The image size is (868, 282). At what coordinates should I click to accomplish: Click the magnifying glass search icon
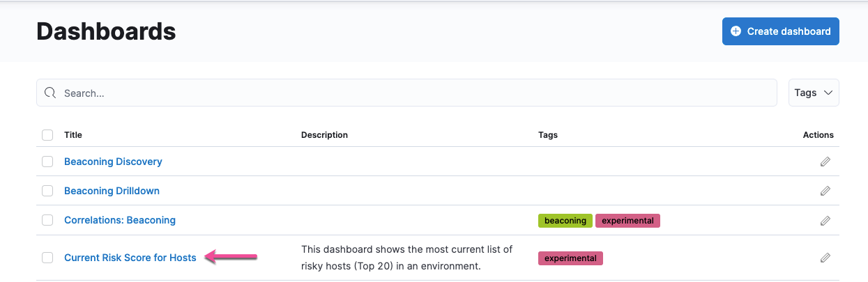(x=50, y=93)
